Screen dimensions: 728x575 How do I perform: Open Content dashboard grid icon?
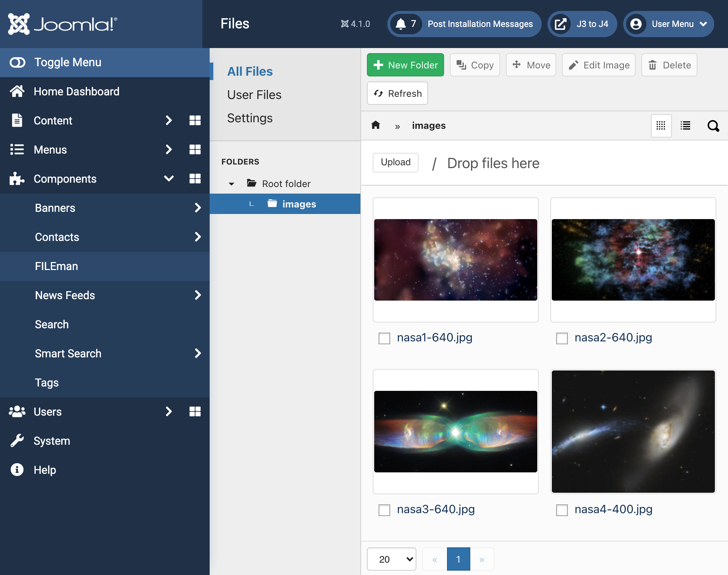(195, 120)
